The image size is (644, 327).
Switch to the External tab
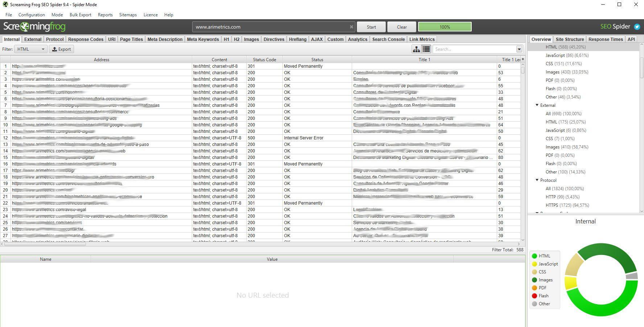[x=33, y=39]
